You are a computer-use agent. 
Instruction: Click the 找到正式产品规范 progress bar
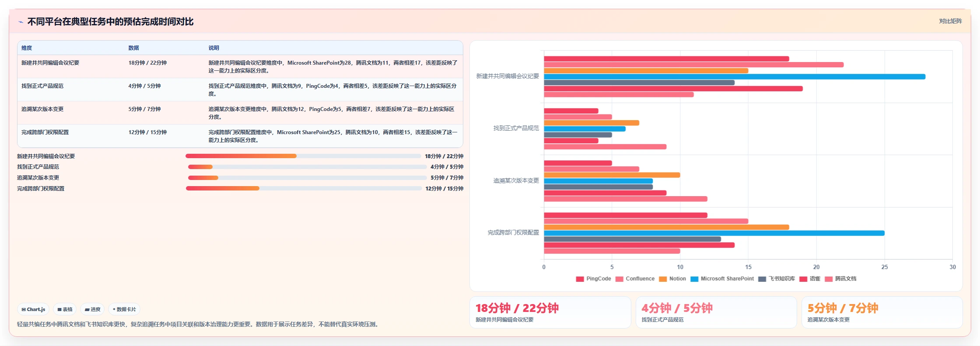click(x=308, y=167)
